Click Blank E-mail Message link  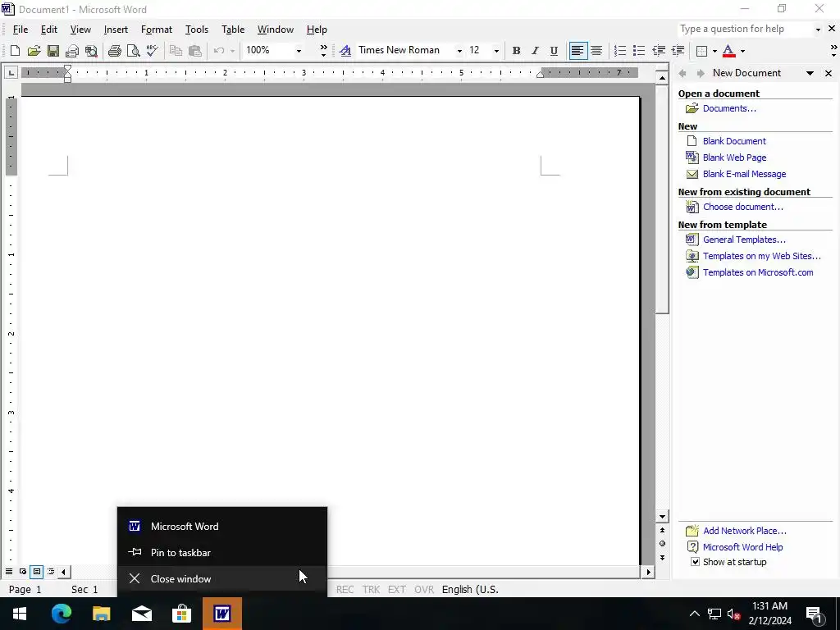point(744,174)
